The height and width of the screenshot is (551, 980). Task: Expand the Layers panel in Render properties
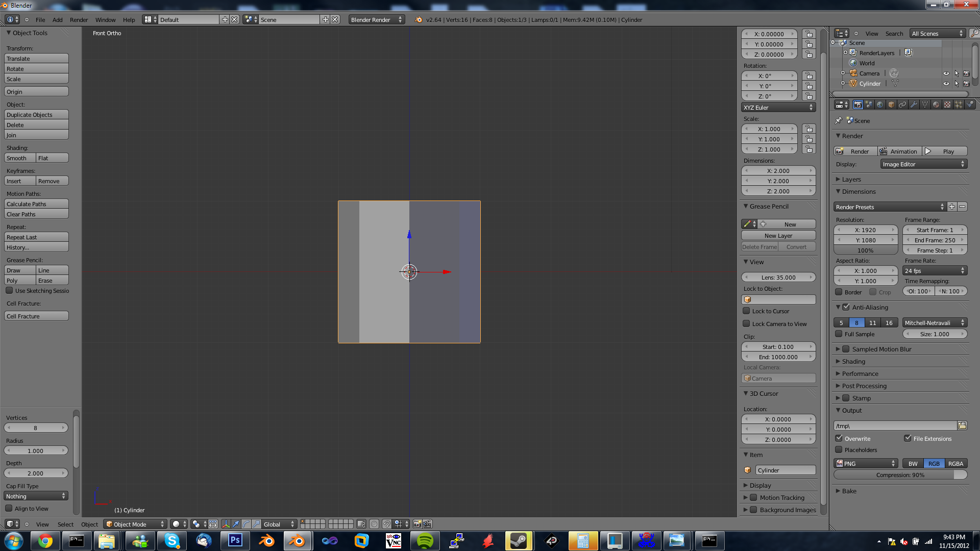tap(851, 179)
